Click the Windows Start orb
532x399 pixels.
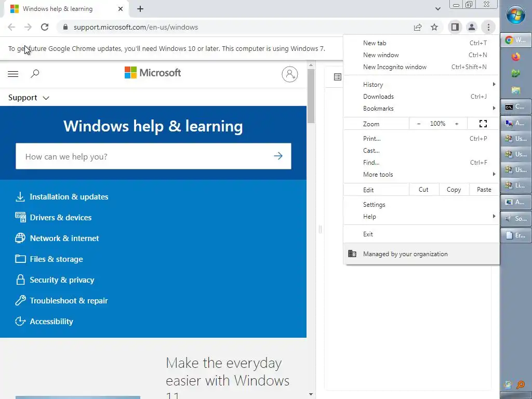[516, 15]
